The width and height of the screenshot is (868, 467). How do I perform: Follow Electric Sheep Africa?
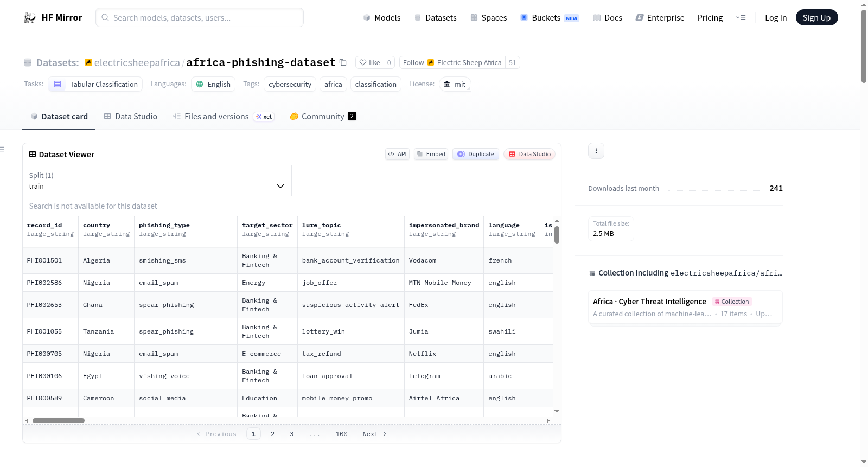[452, 62]
